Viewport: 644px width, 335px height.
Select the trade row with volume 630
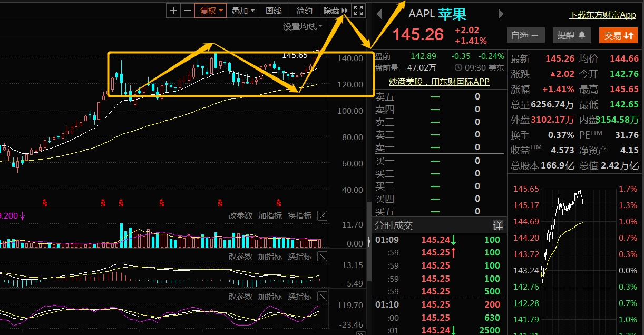click(x=440, y=318)
